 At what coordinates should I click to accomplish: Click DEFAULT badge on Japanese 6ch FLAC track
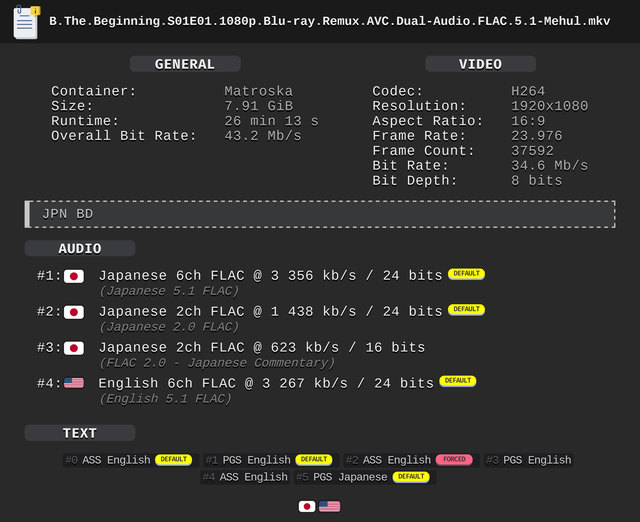[467, 273]
